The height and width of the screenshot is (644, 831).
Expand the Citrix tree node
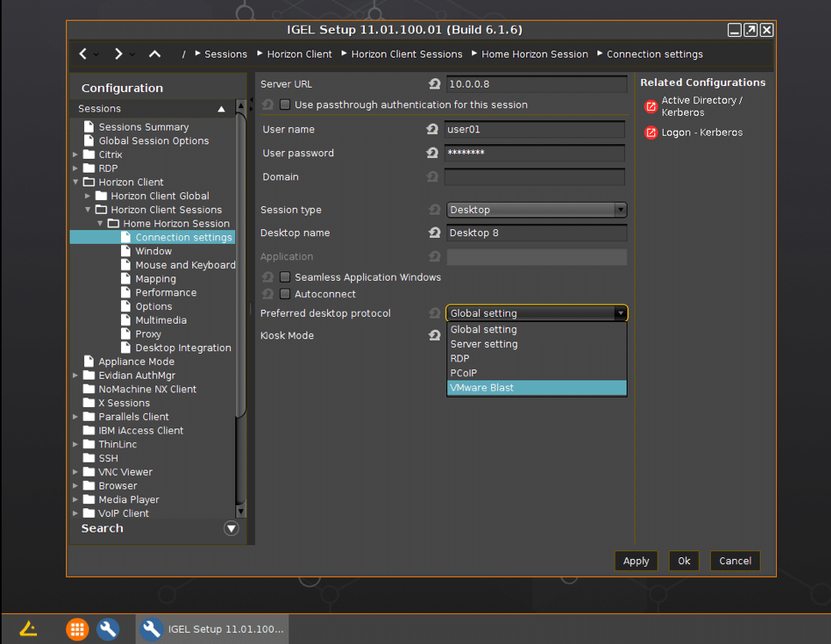[x=76, y=155]
